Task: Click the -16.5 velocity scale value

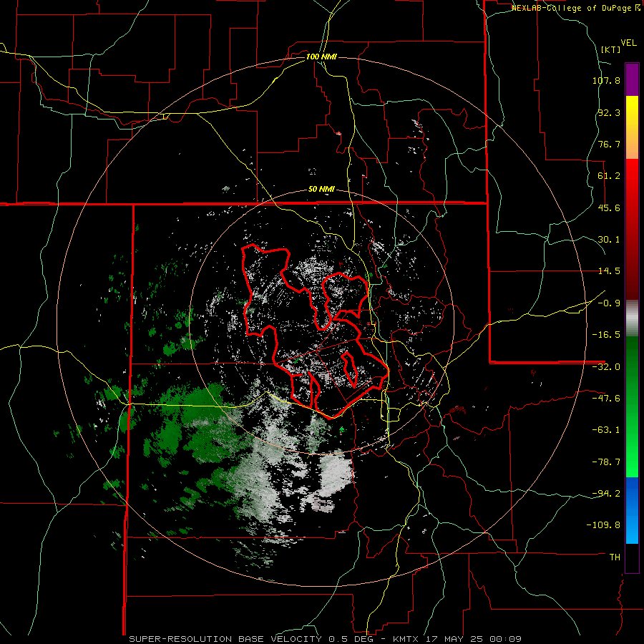Action: click(606, 335)
